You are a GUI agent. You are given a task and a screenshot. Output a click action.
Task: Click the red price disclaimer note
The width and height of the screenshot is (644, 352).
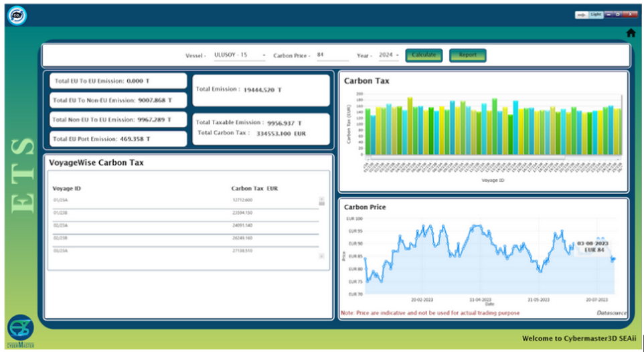[x=430, y=313]
